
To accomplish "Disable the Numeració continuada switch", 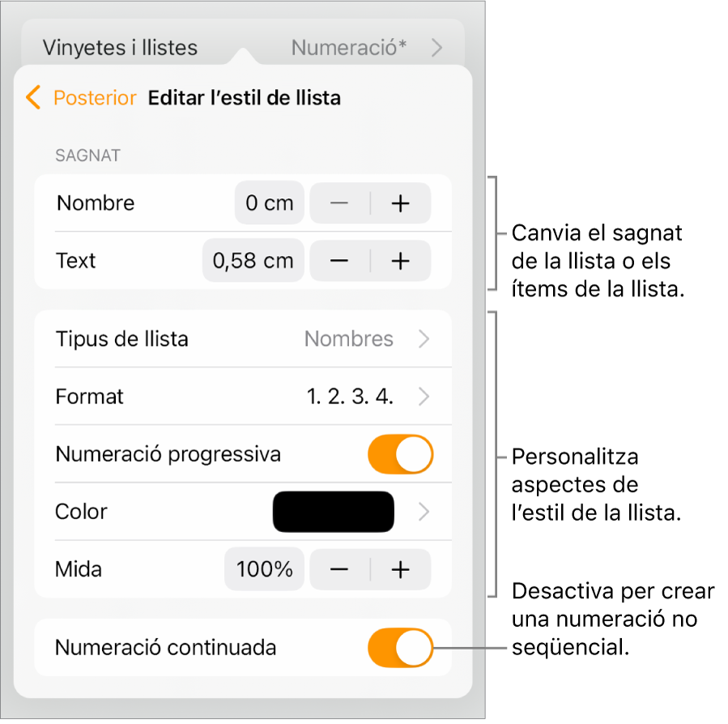I will click(x=400, y=648).
